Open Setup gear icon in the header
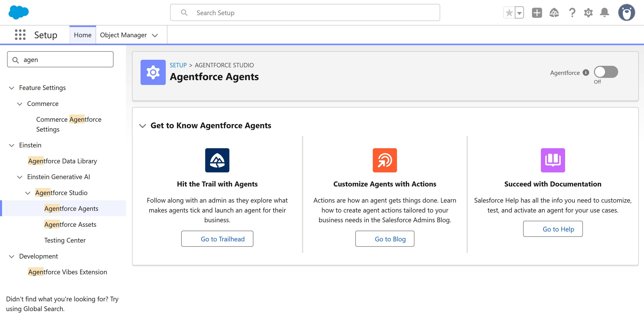This screenshot has width=644, height=328. click(x=588, y=12)
